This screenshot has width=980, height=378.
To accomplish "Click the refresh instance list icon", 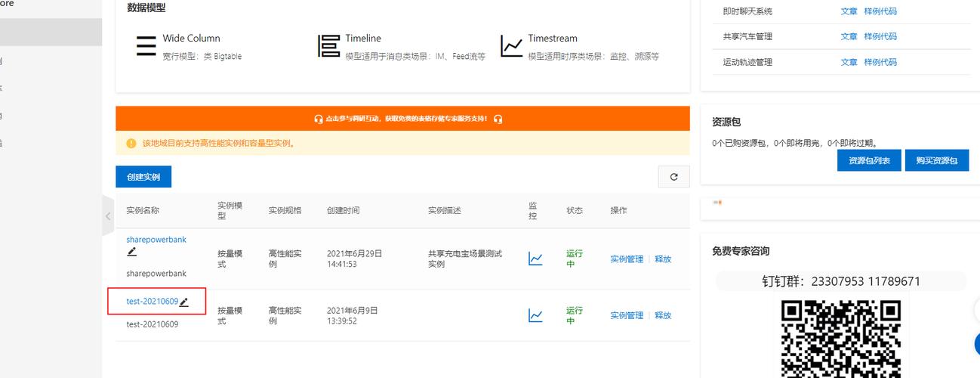I will 673,177.
